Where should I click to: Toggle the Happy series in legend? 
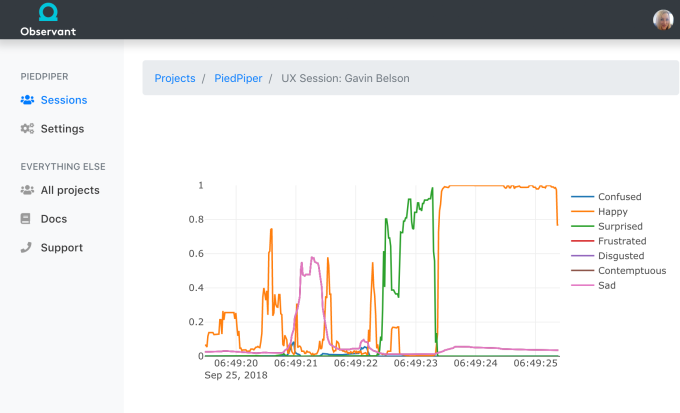[x=599, y=211]
